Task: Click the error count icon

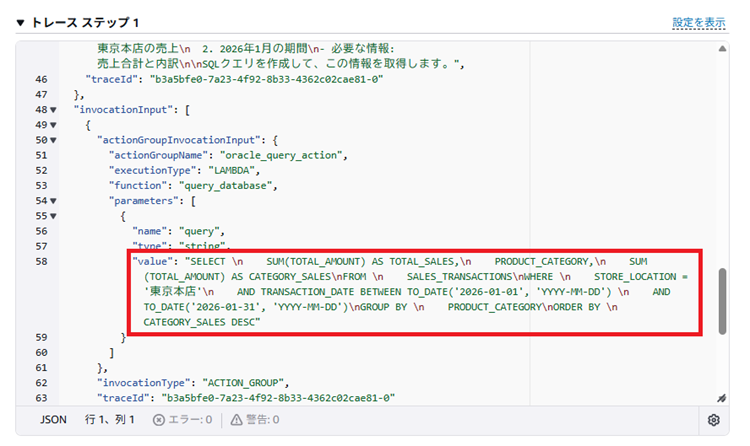Action: 159,421
